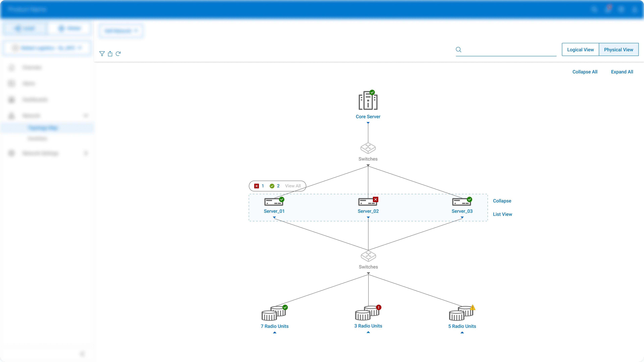Click the 5 Radio Units warning icon

point(472,308)
